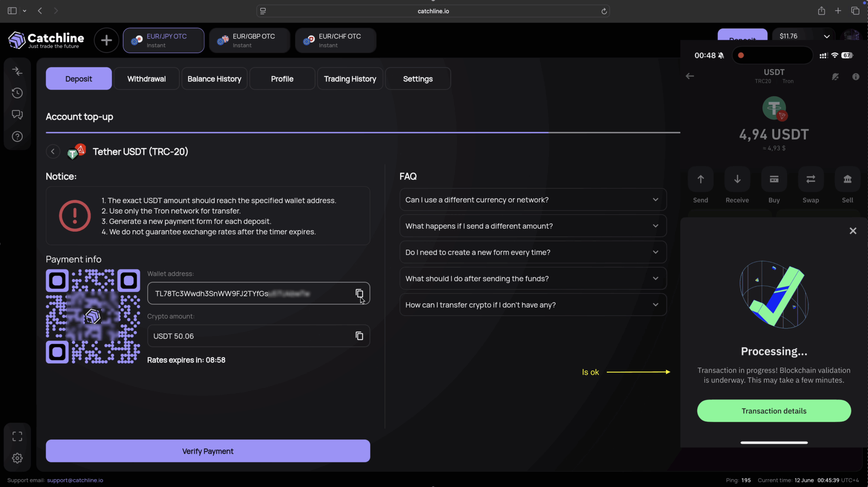Click the fullscreen icon in sidebar
Screen dimensions: 868x487
coord(17,436)
